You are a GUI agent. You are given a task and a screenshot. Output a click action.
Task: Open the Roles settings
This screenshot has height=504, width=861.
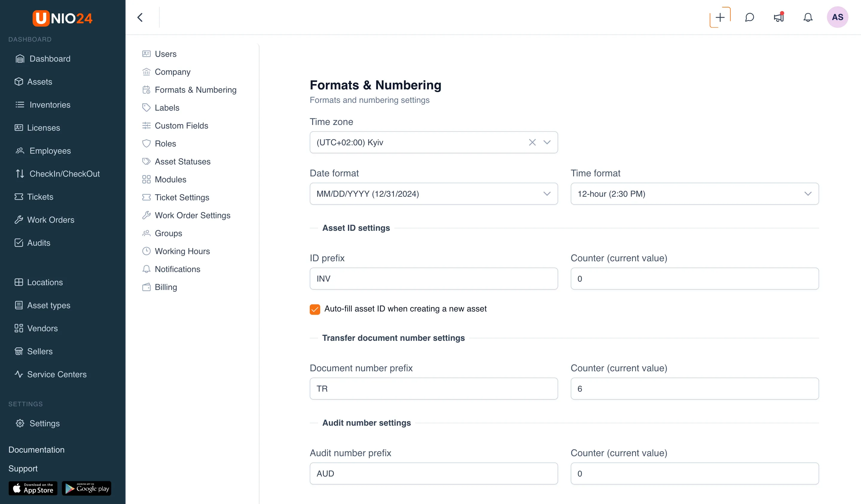click(x=159, y=144)
